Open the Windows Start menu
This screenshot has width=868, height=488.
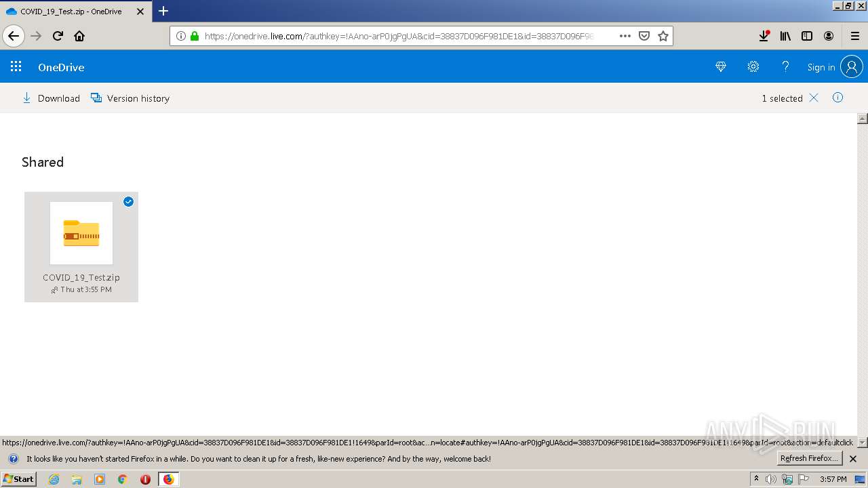click(x=19, y=479)
